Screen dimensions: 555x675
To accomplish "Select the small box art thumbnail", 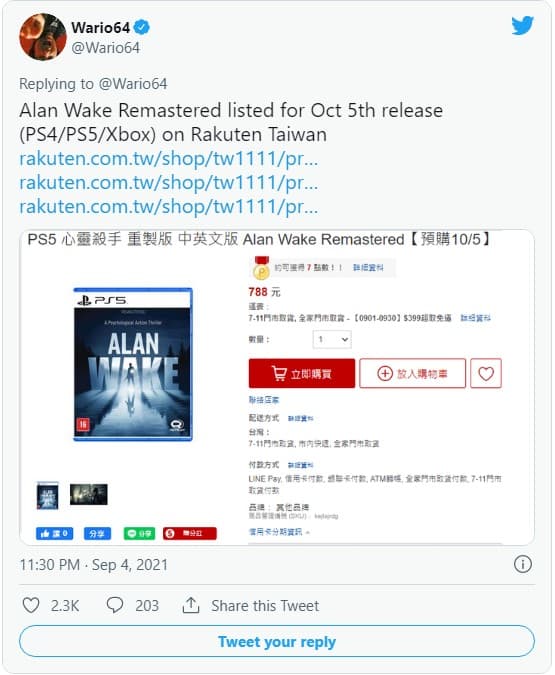I will pyautogui.click(x=48, y=495).
